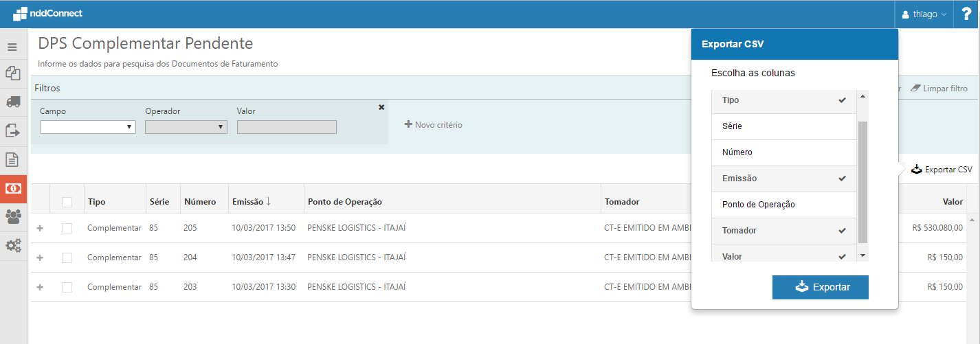Screen dimensions: 980x344
Task: Open the users group sidebar icon
Action: (x=12, y=216)
